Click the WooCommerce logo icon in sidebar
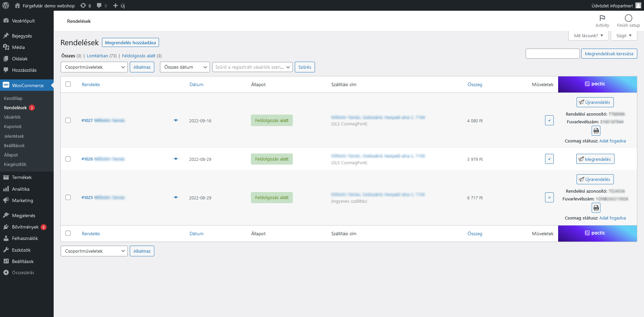644x317 pixels. click(6, 85)
